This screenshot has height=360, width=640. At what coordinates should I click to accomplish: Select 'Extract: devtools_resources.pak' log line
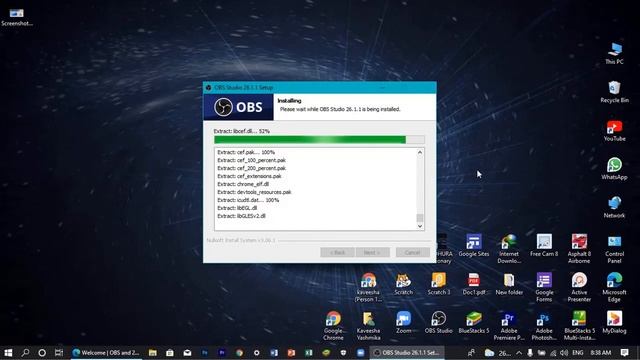tap(254, 192)
